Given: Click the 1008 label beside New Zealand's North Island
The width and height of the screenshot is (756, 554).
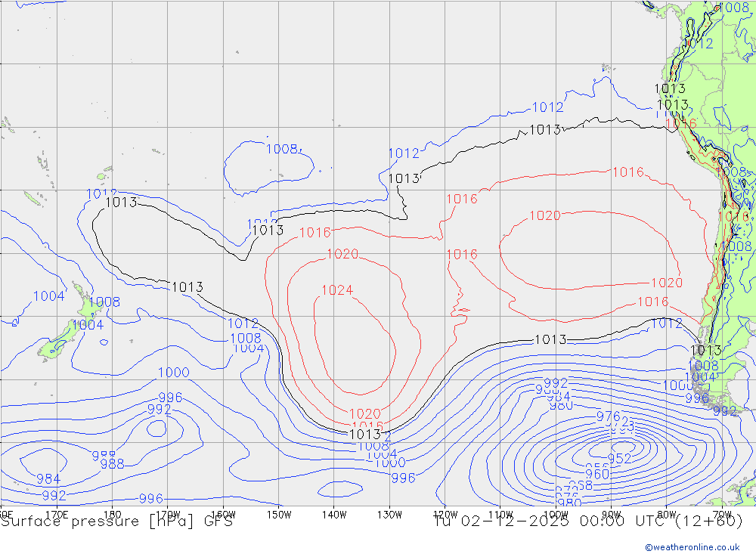Looking at the screenshot, I should (x=104, y=302).
